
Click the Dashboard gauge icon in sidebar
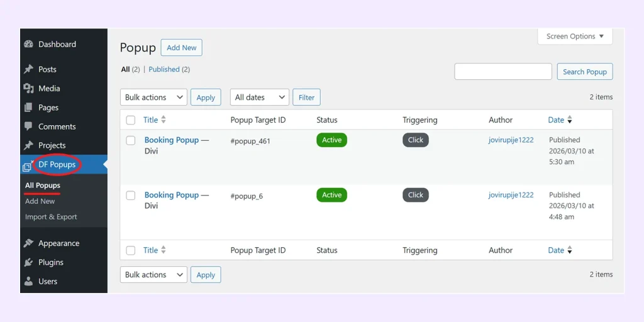pyautogui.click(x=28, y=45)
